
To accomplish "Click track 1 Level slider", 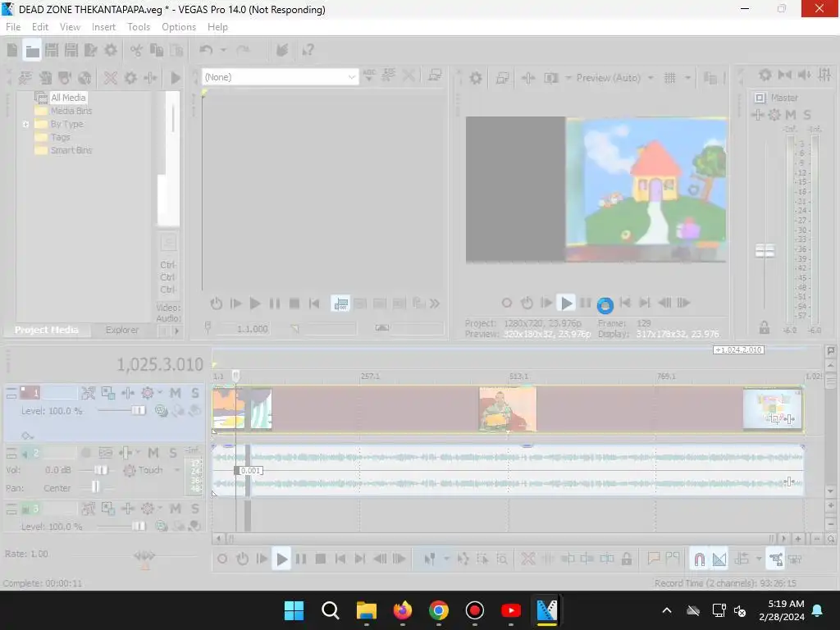I will click(x=138, y=411).
